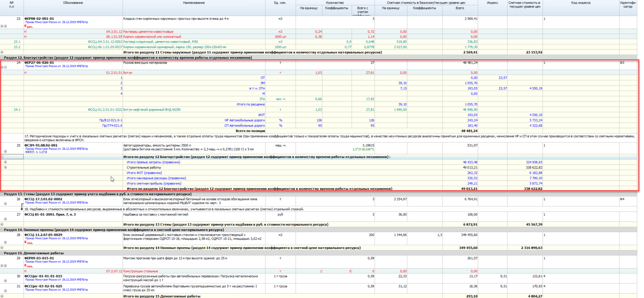The width and height of the screenshot is (644, 298).
Task: Click the 1,3 coefficient cell in position 28
Action: click(439, 235)
